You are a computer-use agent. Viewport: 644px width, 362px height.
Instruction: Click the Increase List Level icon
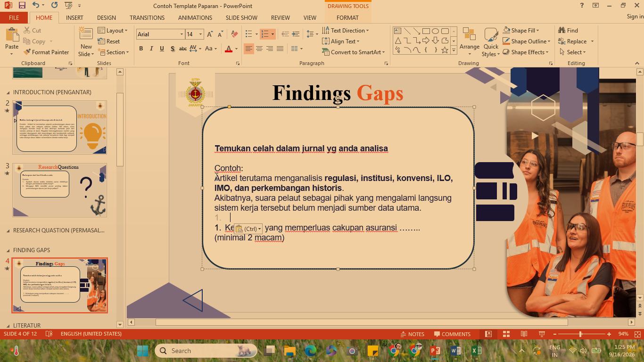pos(296,34)
